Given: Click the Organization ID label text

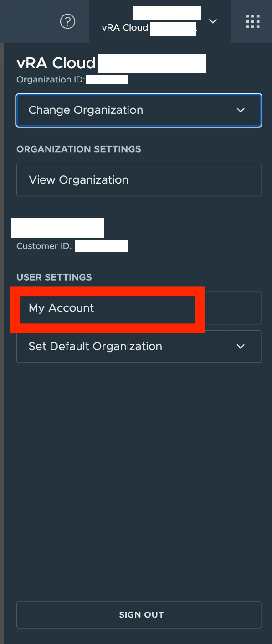Looking at the screenshot, I should pos(51,80).
